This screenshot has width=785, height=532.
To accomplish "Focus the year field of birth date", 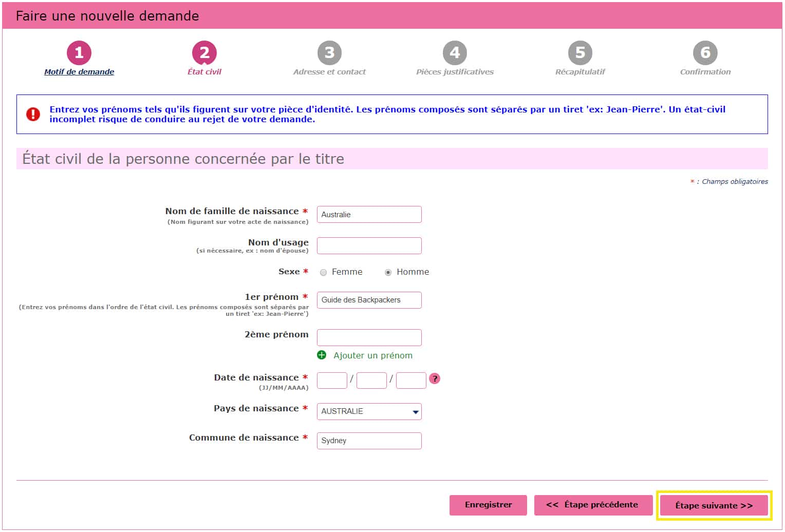I will 411,381.
